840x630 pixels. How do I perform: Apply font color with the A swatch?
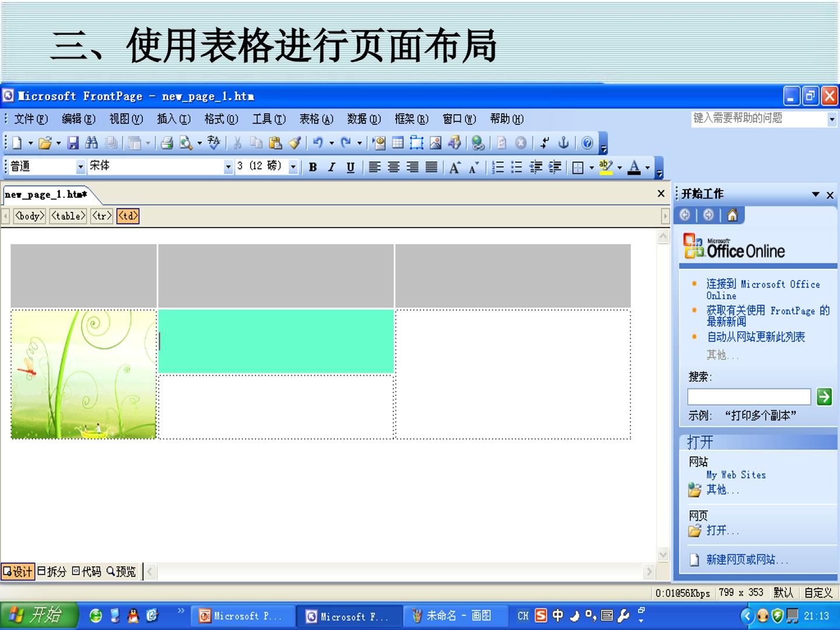(x=635, y=167)
